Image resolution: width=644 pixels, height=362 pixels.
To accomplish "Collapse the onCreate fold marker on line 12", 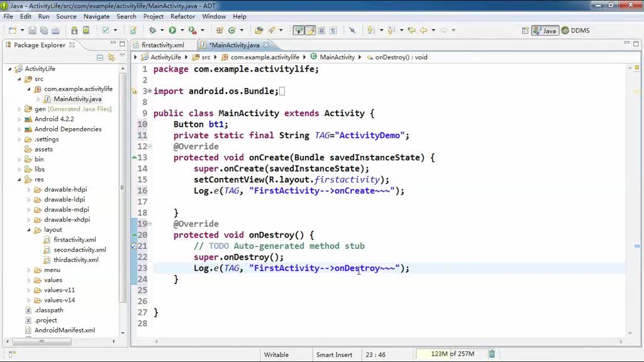I will coord(150,146).
